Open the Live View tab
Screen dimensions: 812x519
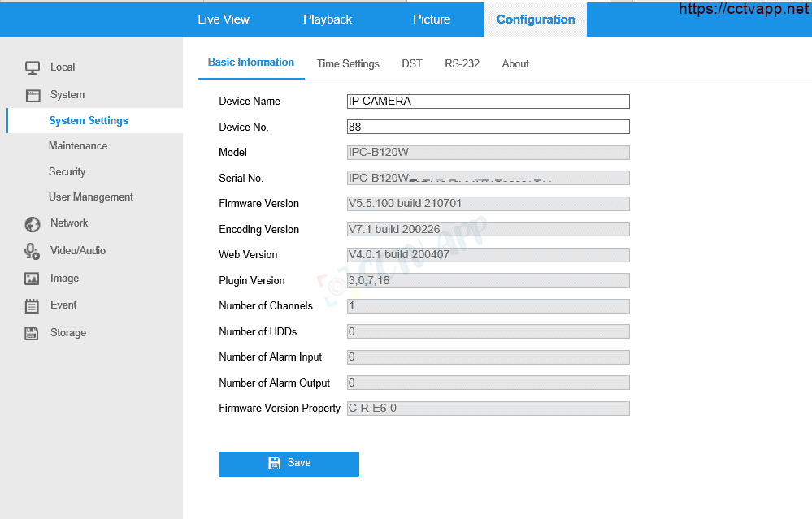[224, 19]
